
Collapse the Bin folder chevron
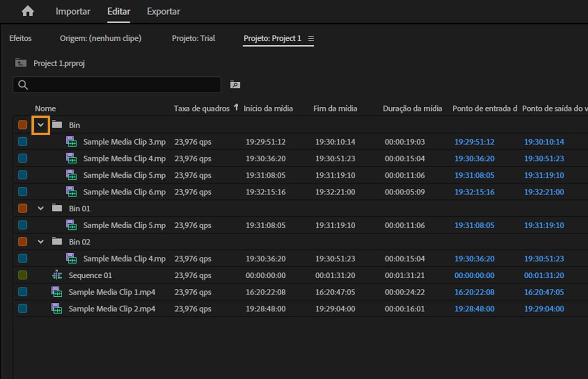click(x=41, y=125)
